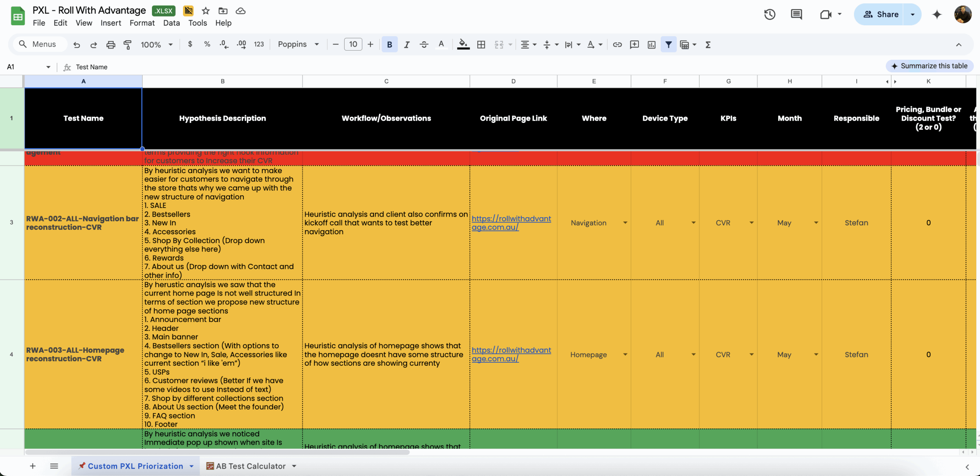Click the font size input field
The image size is (980, 476).
coord(353,44)
